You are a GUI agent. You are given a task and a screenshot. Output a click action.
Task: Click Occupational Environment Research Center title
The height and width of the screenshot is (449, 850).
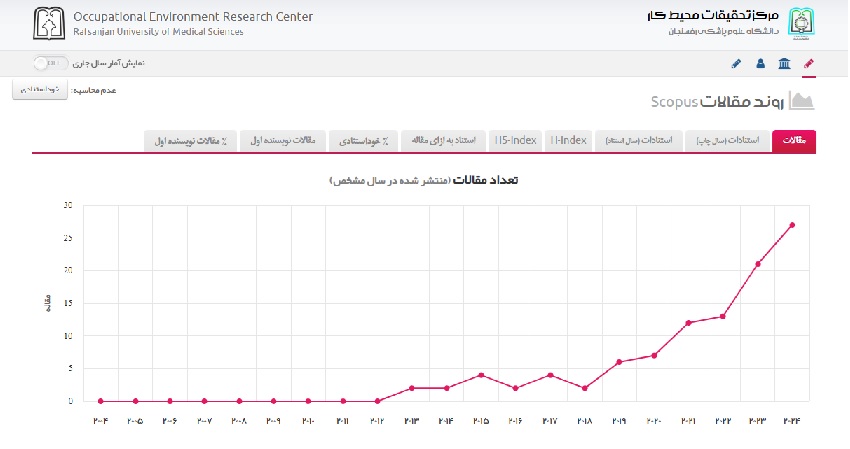click(191, 17)
